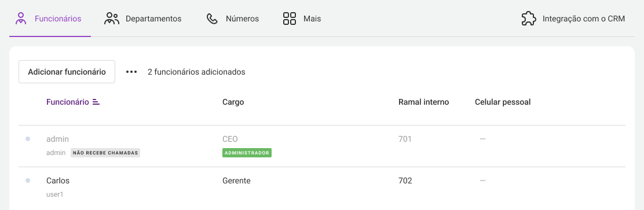Click the Departamentos people icon

111,19
